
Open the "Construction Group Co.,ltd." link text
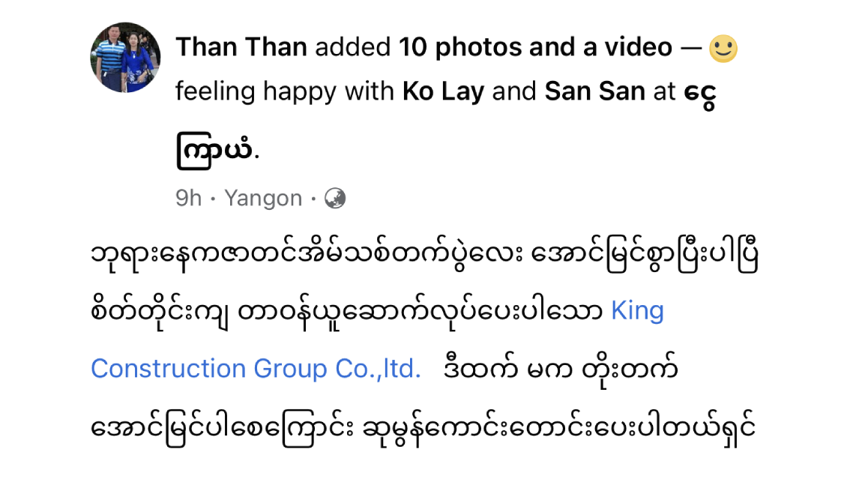pos(256,369)
